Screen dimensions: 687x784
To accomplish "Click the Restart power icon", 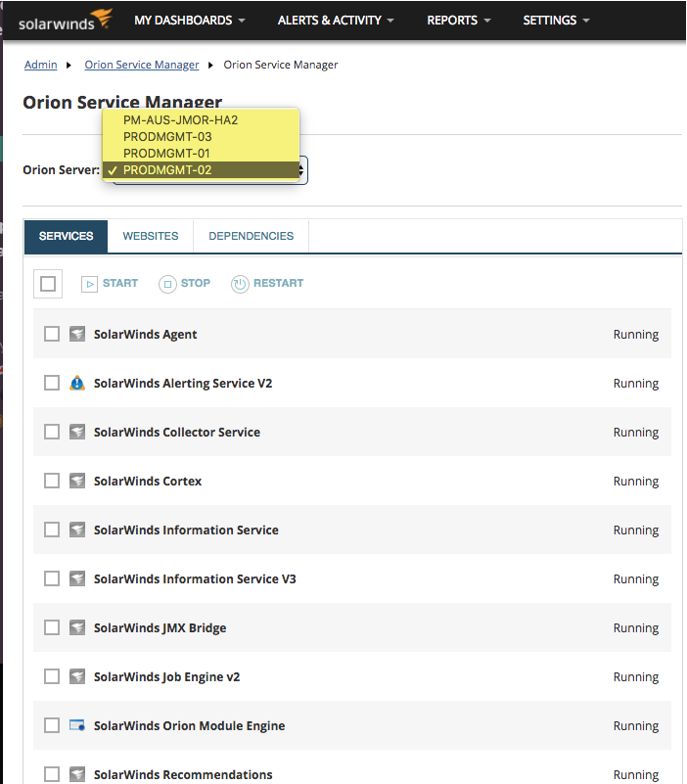I will click(x=240, y=284).
